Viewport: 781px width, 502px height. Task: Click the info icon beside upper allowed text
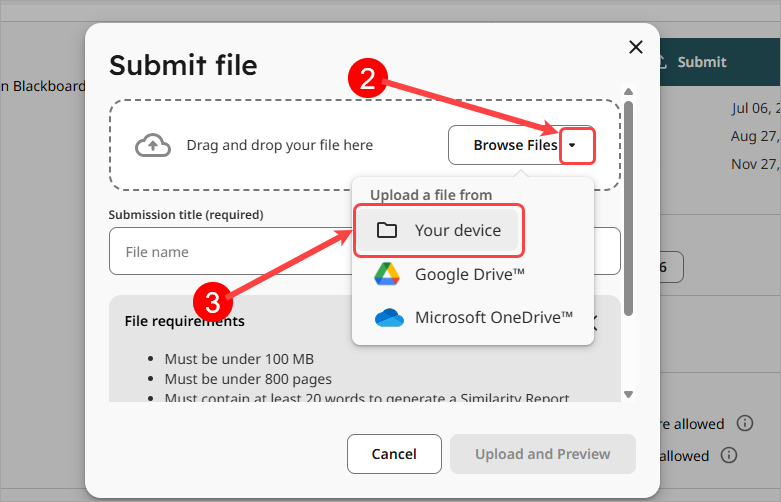(x=745, y=423)
